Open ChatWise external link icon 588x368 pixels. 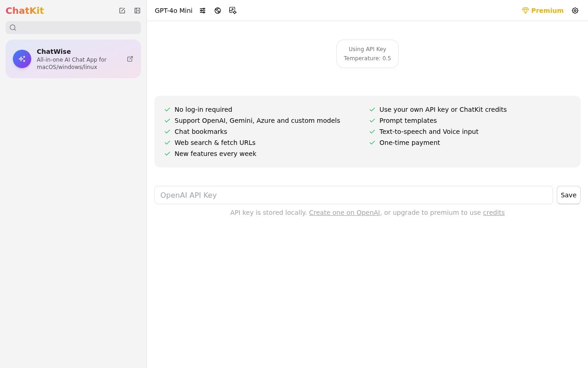click(130, 59)
